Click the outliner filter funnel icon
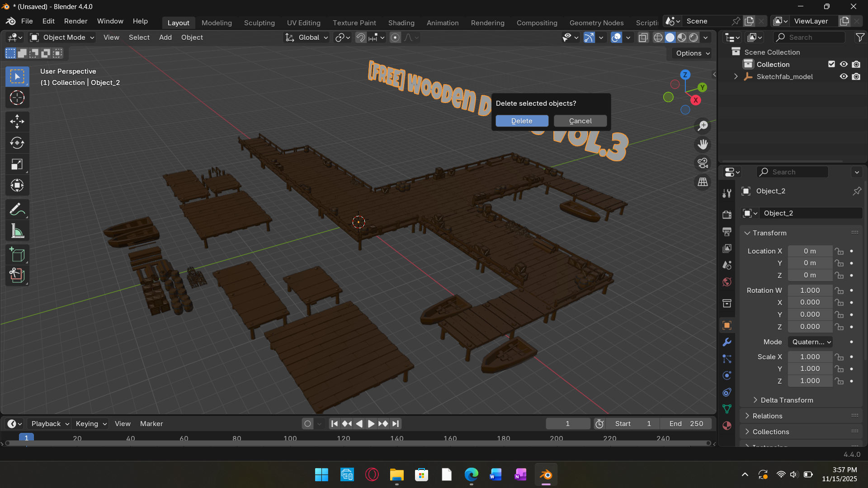 click(860, 38)
